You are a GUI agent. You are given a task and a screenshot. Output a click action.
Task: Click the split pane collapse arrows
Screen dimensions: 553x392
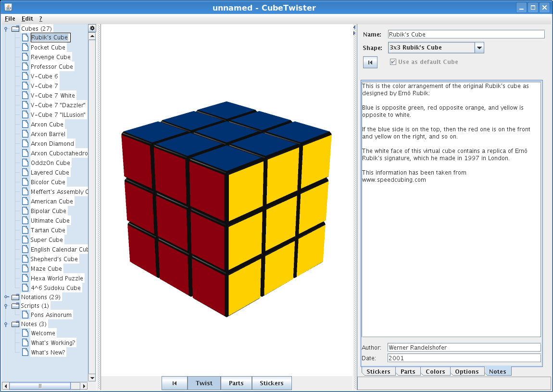[354, 30]
